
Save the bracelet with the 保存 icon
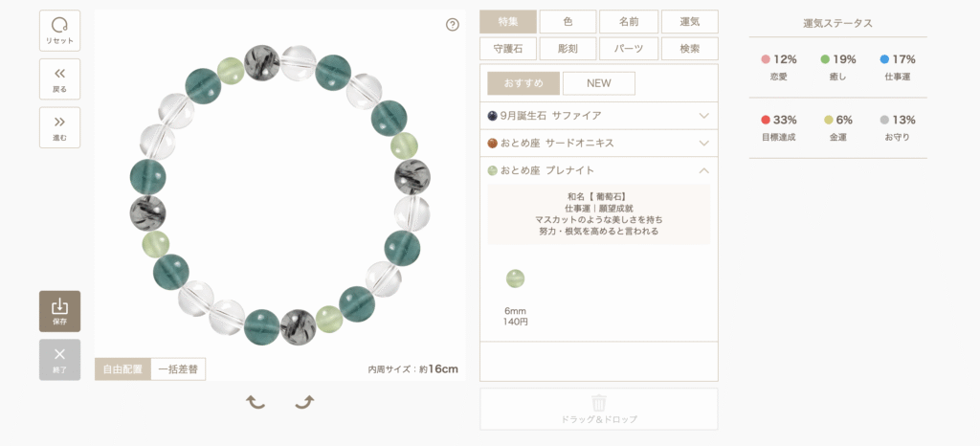tap(59, 311)
